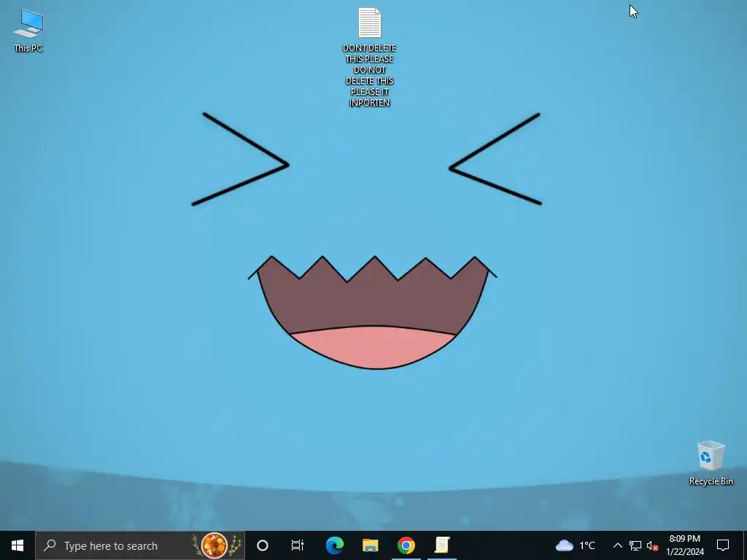Click the Show desktop sliver

point(745,545)
